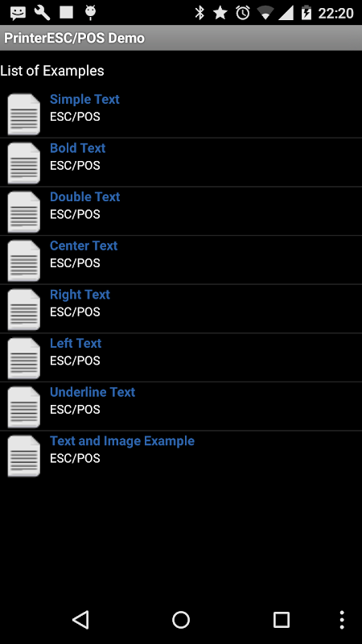Viewport: 362px width, 644px height.
Task: Open the Double Text example
Action: pyautogui.click(x=181, y=212)
